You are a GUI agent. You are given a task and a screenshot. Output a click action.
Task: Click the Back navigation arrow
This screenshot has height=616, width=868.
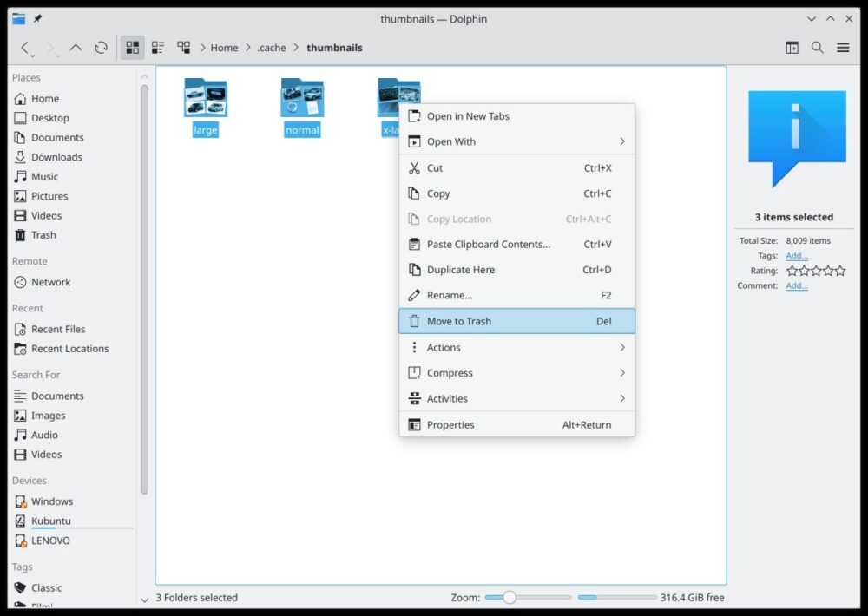[x=25, y=48]
